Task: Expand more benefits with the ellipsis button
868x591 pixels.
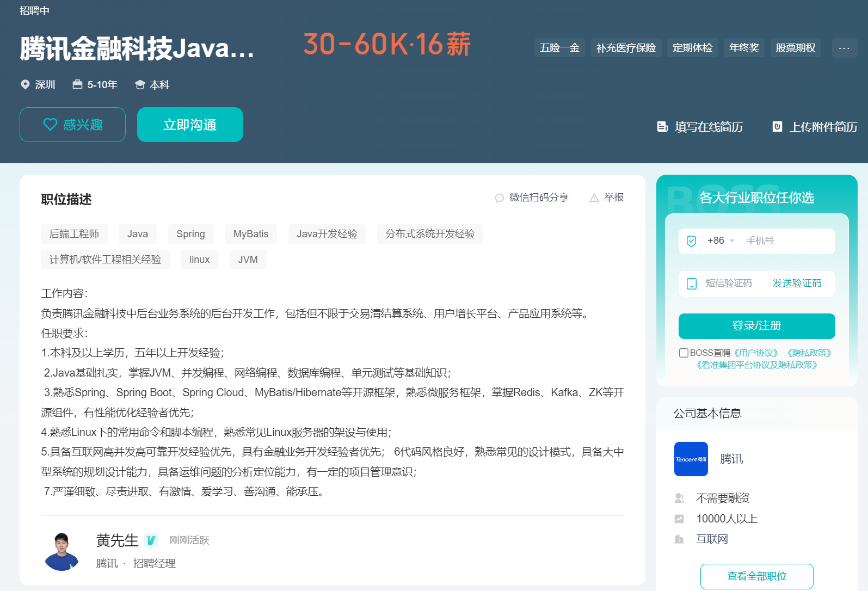Action: (x=845, y=48)
